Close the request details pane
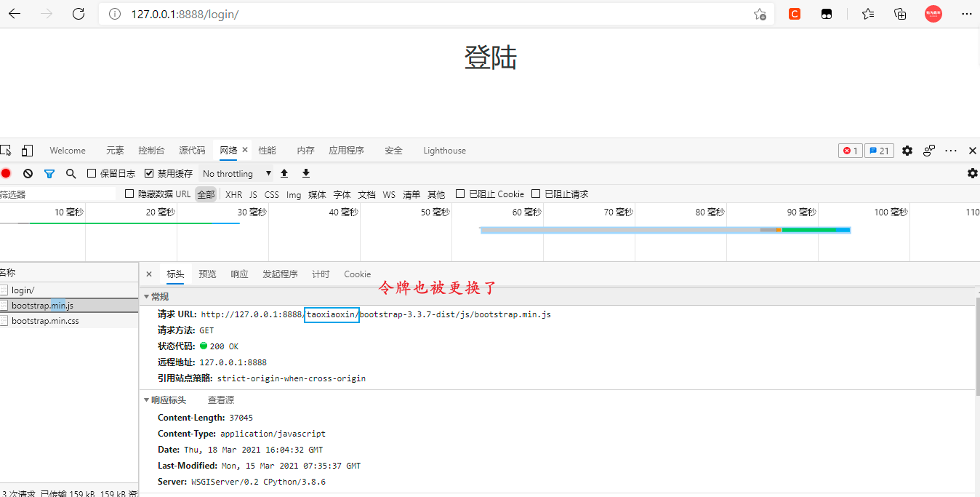The height and width of the screenshot is (497, 980). (x=149, y=274)
